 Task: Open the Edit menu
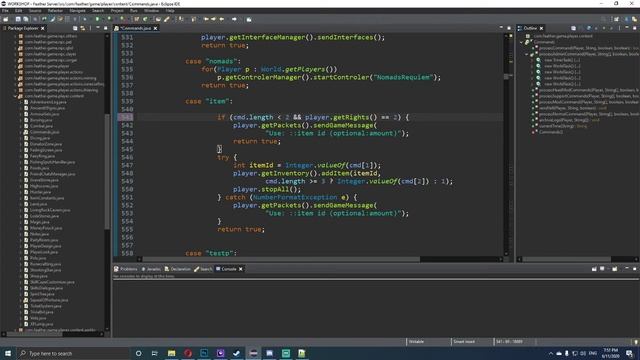(18, 11)
